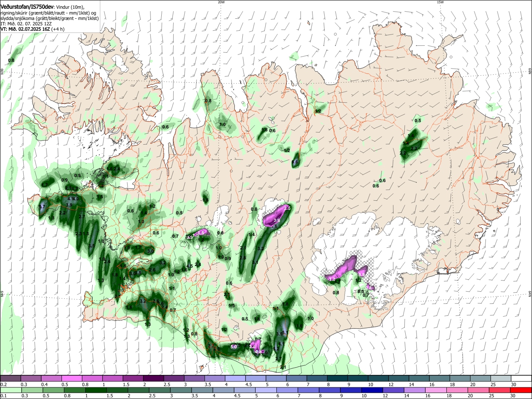Pick the pale green lower swatch between 0.1 and 0.3
The height and width of the screenshot is (399, 532).
tap(11, 390)
